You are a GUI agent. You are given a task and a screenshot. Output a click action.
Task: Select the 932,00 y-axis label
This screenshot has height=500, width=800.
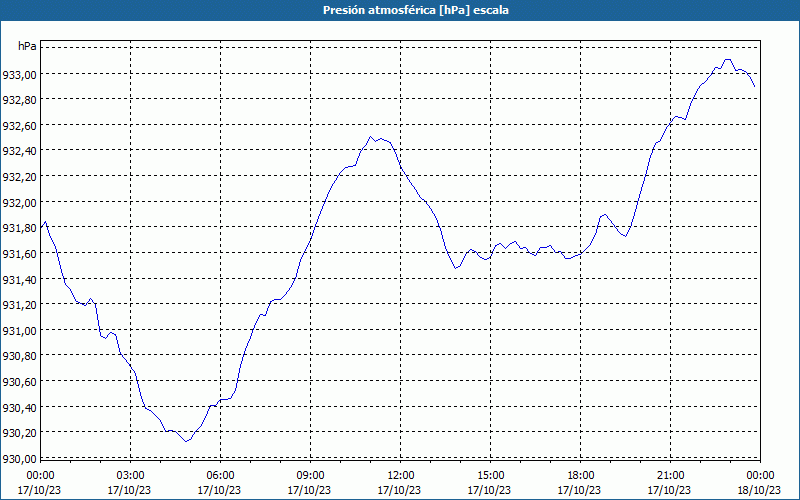click(x=19, y=203)
